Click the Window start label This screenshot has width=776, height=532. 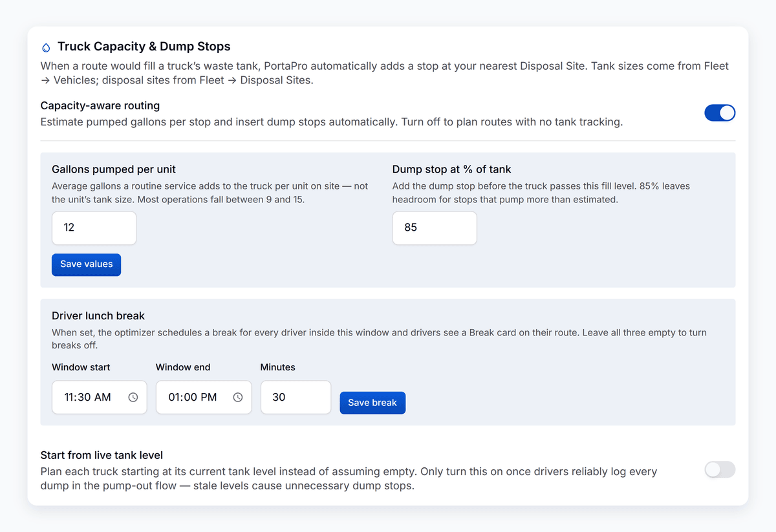[81, 367]
